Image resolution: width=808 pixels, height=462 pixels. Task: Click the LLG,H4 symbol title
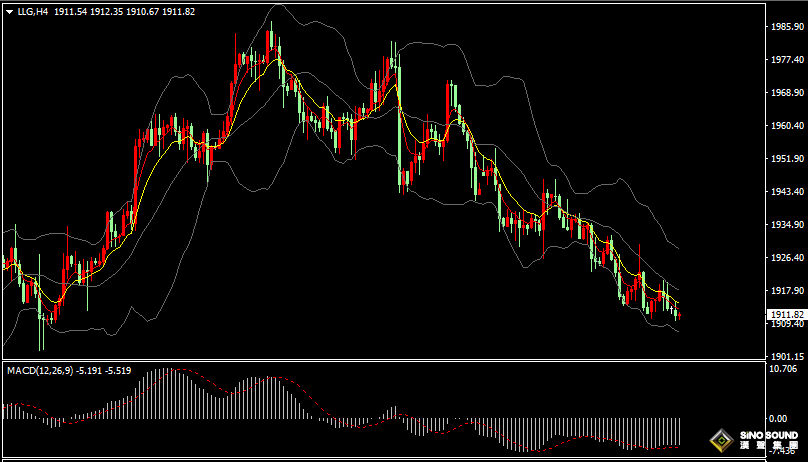(33, 10)
